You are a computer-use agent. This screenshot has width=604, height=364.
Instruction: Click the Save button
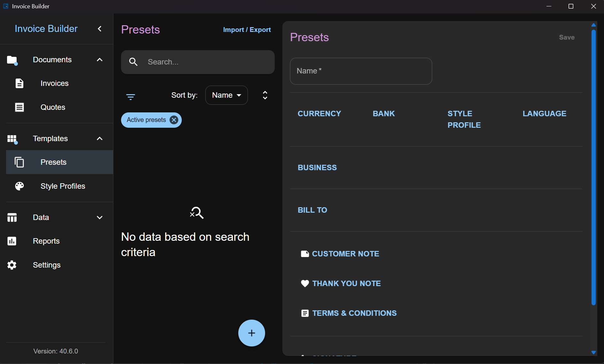coord(567,37)
